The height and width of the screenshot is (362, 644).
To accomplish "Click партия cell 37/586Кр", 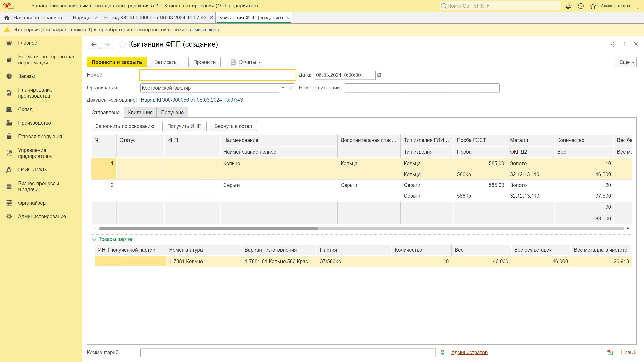I will tap(354, 261).
